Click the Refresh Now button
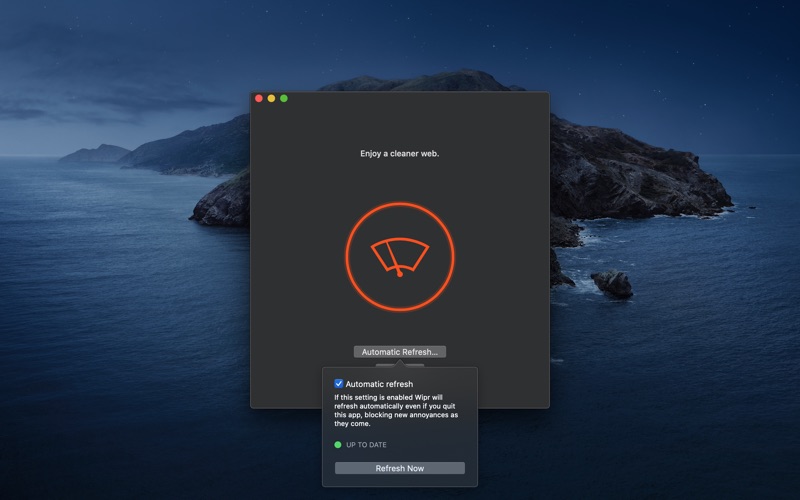 [399, 468]
